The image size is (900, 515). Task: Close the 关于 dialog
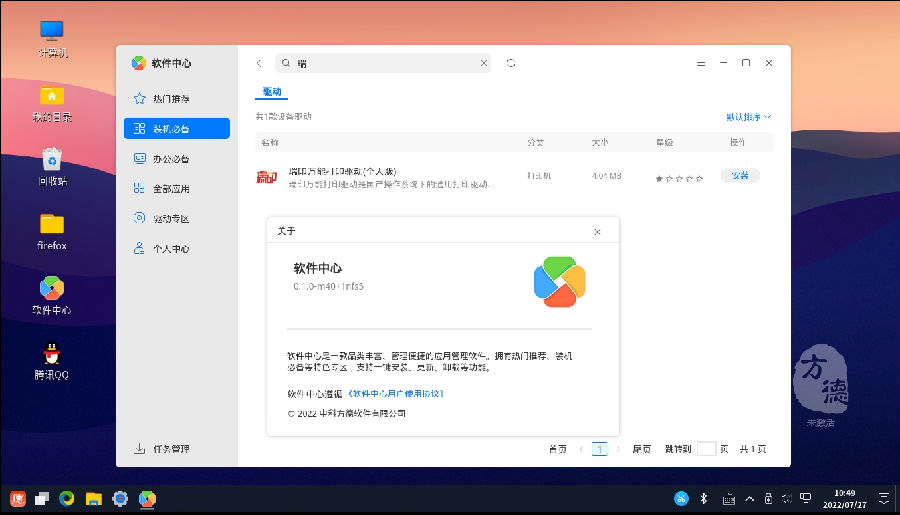click(598, 232)
